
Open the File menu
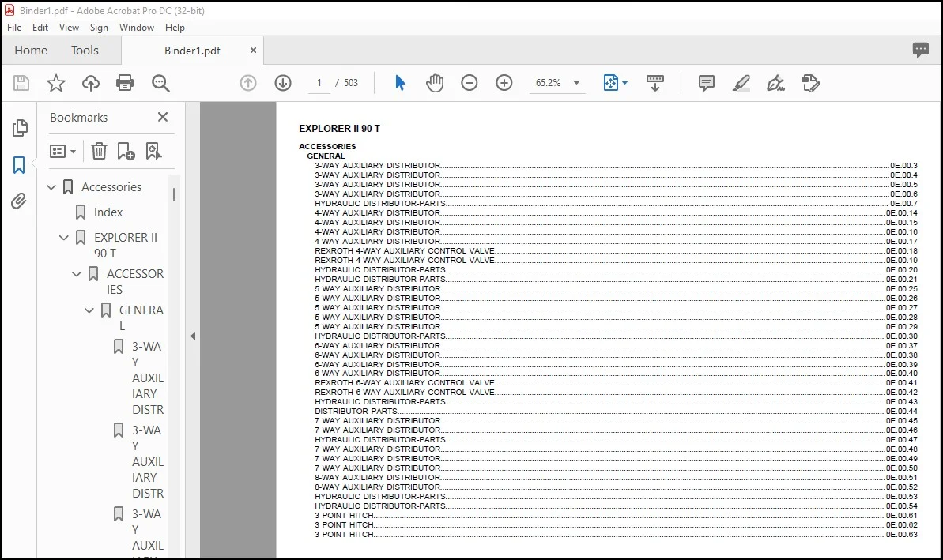[x=14, y=28]
